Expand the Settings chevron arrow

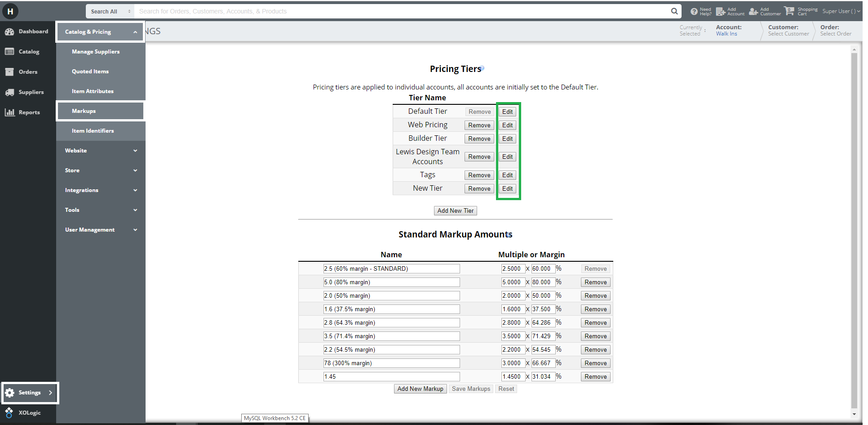click(x=50, y=393)
